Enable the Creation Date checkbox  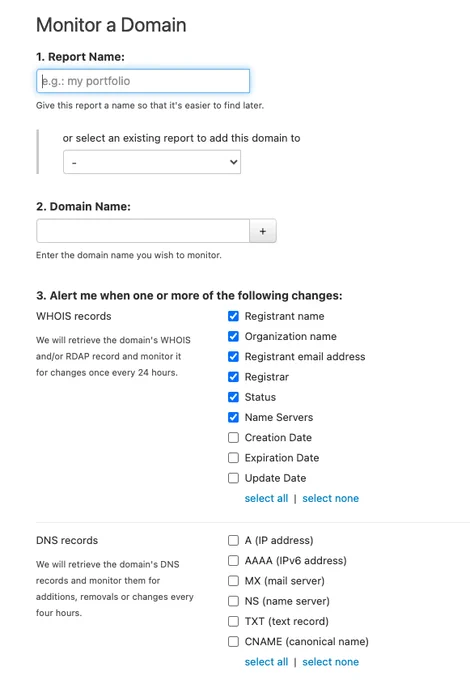click(233, 438)
